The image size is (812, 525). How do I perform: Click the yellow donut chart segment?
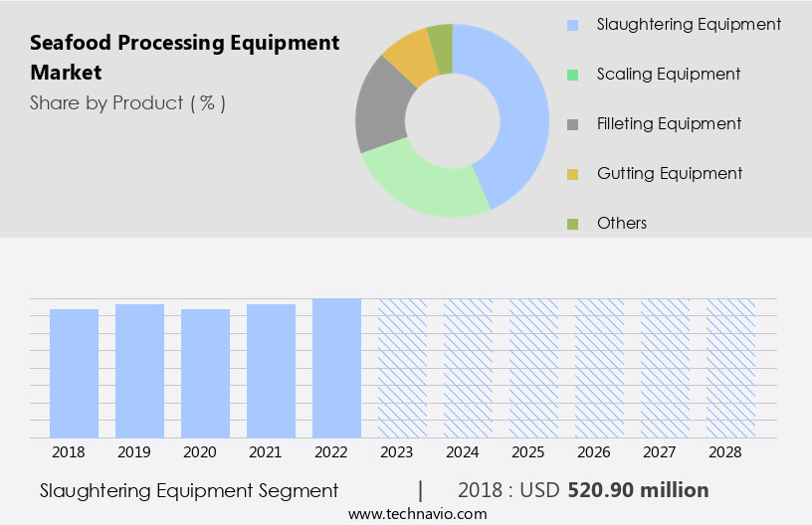(x=408, y=57)
